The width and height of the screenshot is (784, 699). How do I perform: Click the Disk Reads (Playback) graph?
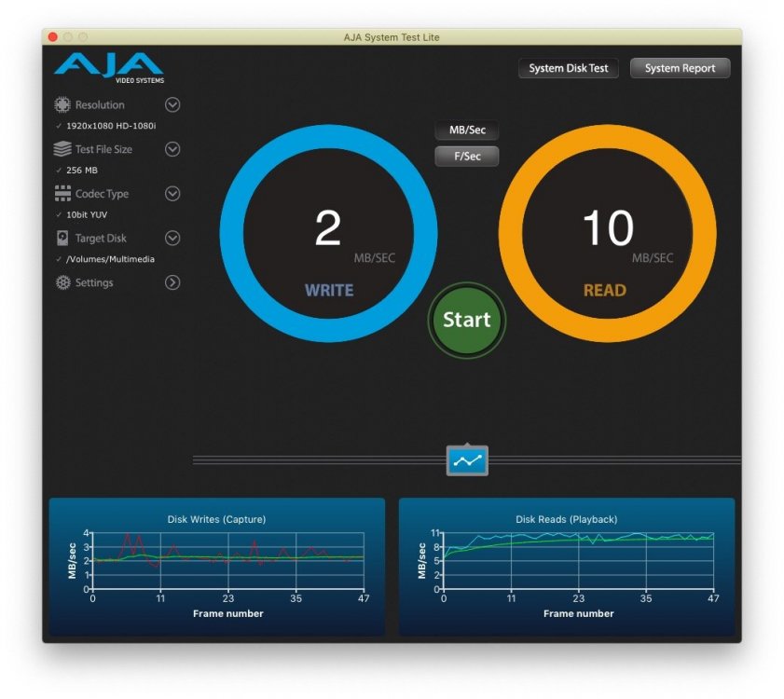pyautogui.click(x=567, y=567)
